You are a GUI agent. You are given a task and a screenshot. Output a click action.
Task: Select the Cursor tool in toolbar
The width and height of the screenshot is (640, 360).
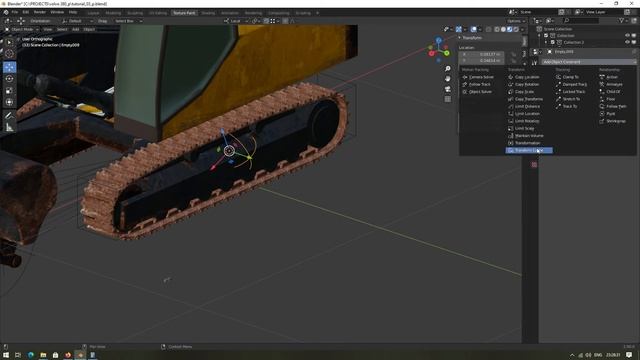coord(9,53)
